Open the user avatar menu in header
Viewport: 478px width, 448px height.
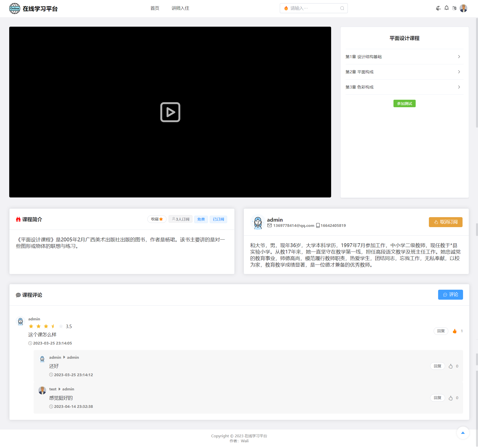click(x=463, y=8)
